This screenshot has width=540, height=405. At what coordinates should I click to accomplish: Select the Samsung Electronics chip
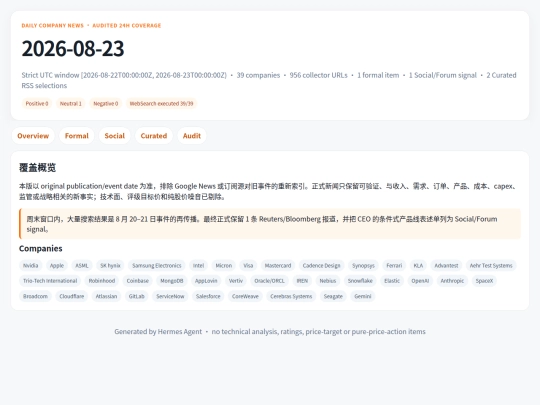point(157,266)
